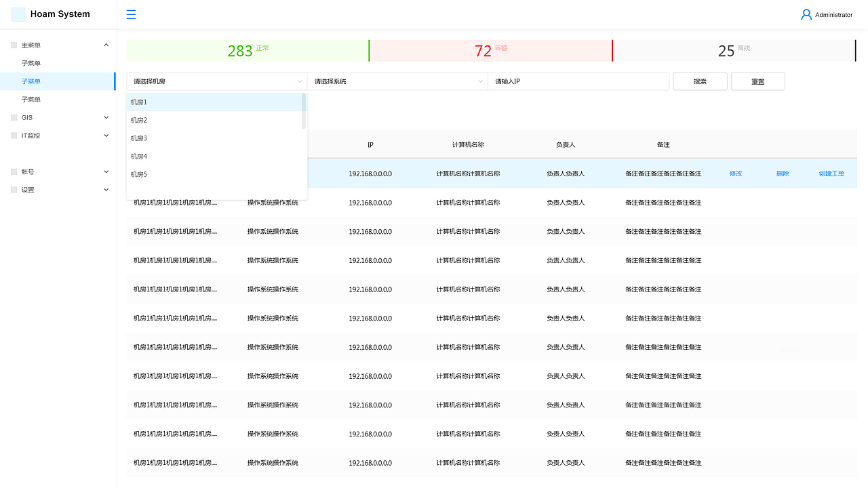The image size is (868, 488).
Task: Click the 72 告警 status card
Action: click(491, 51)
